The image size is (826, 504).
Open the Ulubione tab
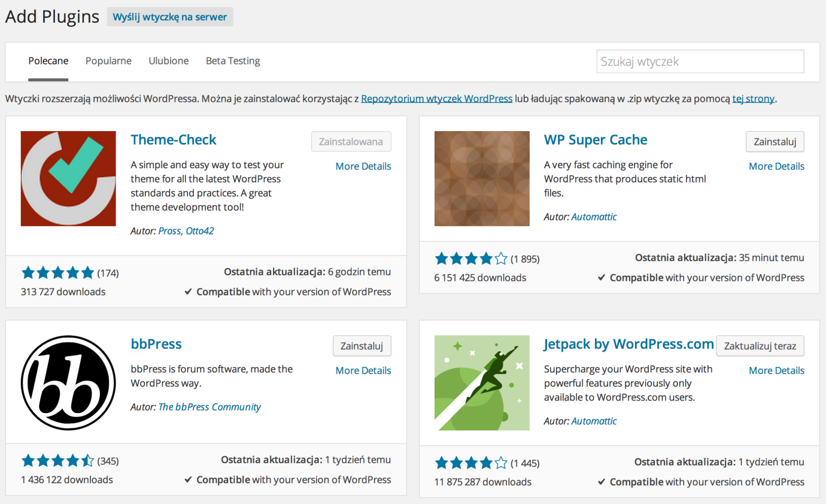pos(169,61)
